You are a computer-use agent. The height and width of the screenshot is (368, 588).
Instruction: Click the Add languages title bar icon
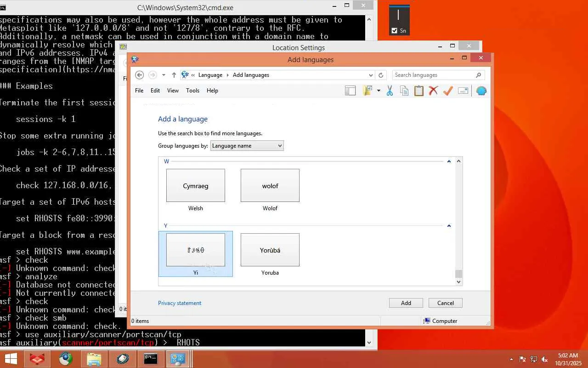135,59
